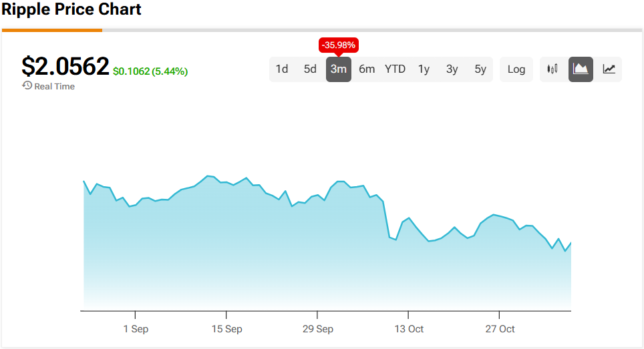644x349 pixels.
Task: Select the 3m time range
Action: [x=338, y=69]
